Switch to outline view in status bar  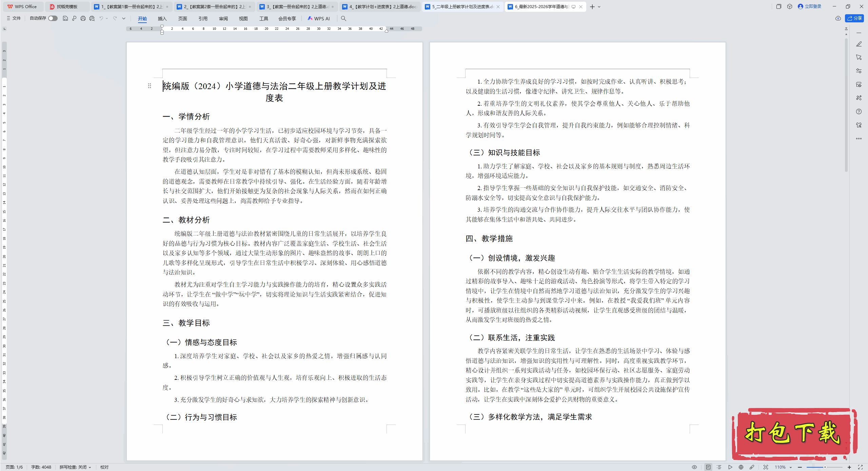(x=719, y=467)
